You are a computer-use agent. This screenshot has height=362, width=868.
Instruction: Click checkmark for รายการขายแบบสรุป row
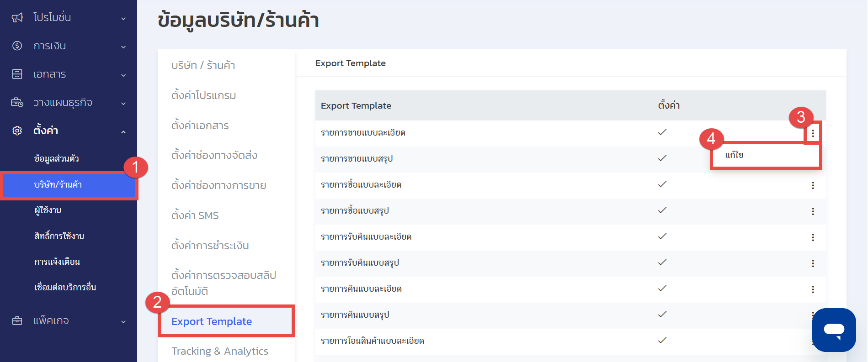(662, 158)
